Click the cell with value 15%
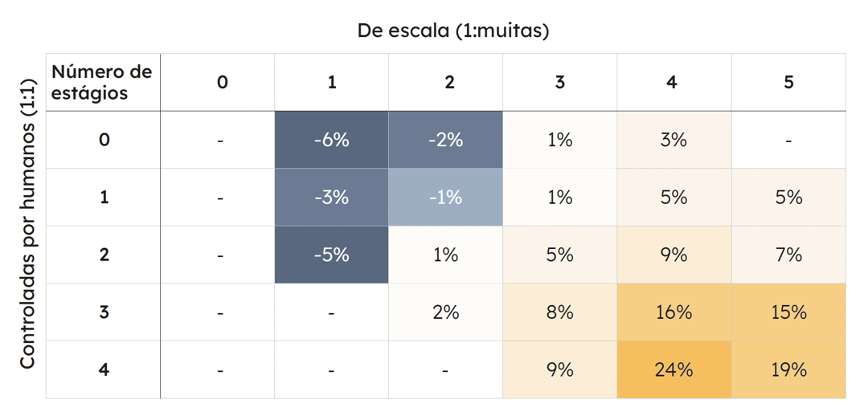This screenshot has width=868, height=420. click(x=788, y=312)
